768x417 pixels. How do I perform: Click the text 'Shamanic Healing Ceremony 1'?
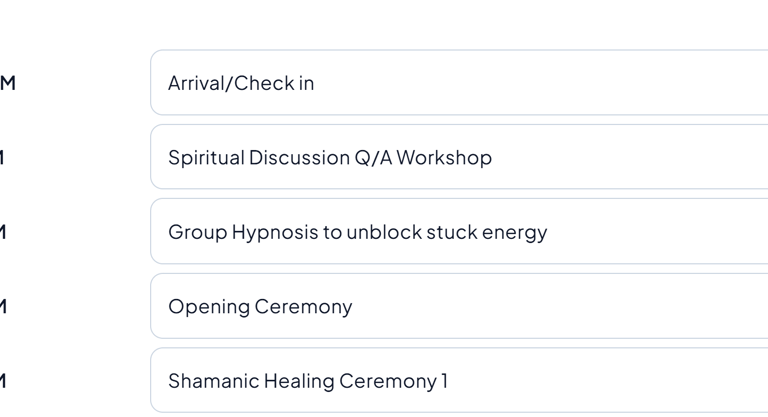point(308,381)
